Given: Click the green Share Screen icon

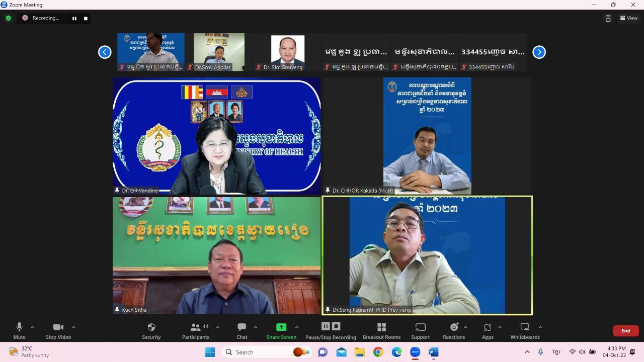Looking at the screenshot, I should coord(281,327).
